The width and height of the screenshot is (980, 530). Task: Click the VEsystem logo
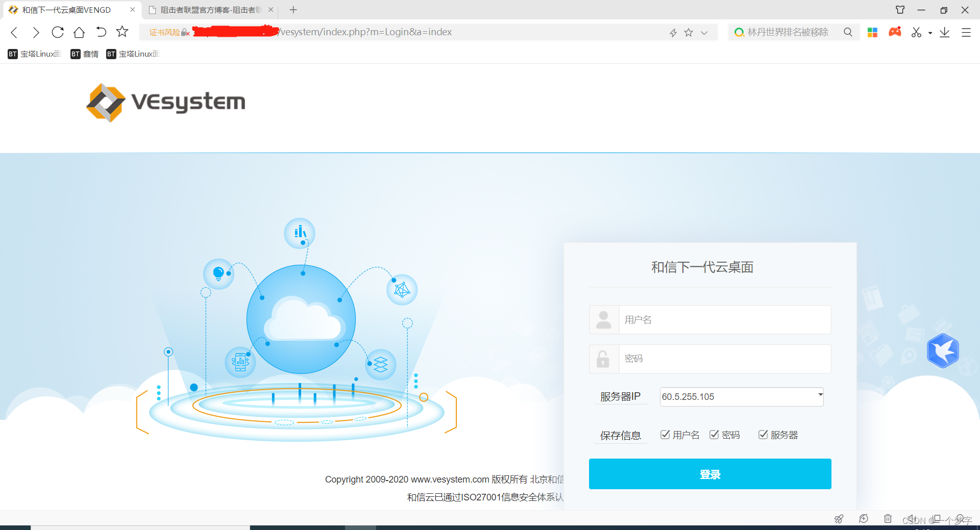(166, 102)
